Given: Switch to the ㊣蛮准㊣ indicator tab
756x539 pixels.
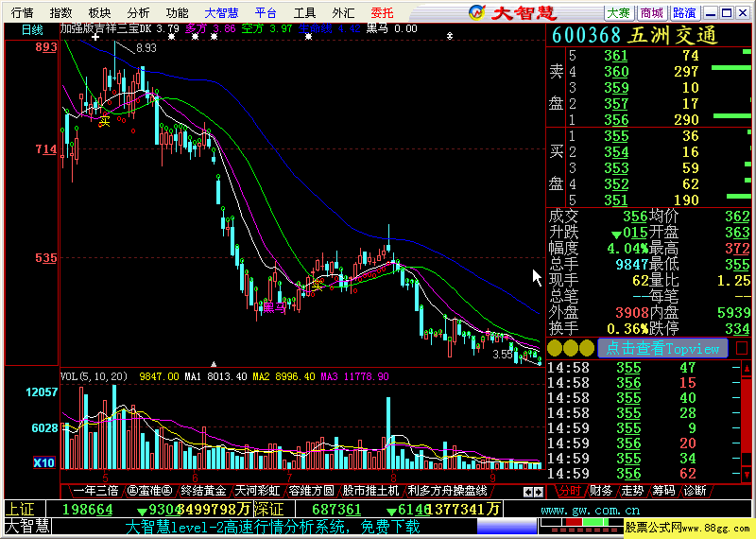Looking at the screenshot, I should pos(149,491).
